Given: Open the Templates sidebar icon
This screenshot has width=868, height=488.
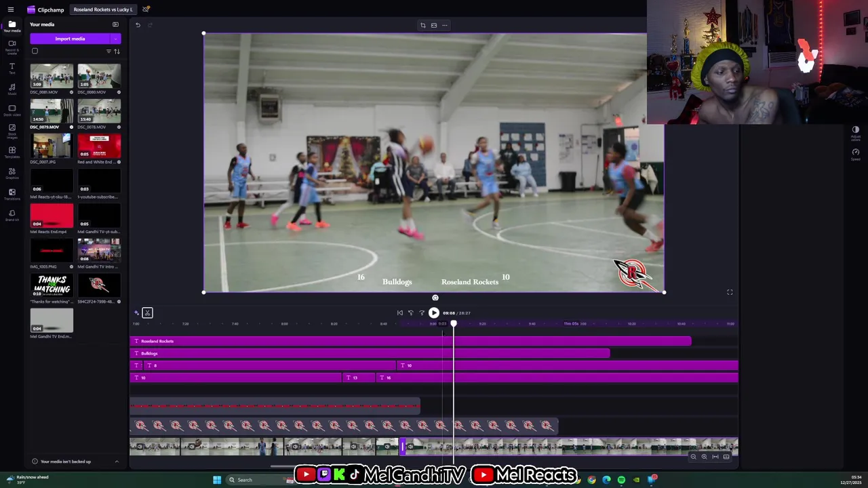Looking at the screenshot, I should pyautogui.click(x=12, y=152).
